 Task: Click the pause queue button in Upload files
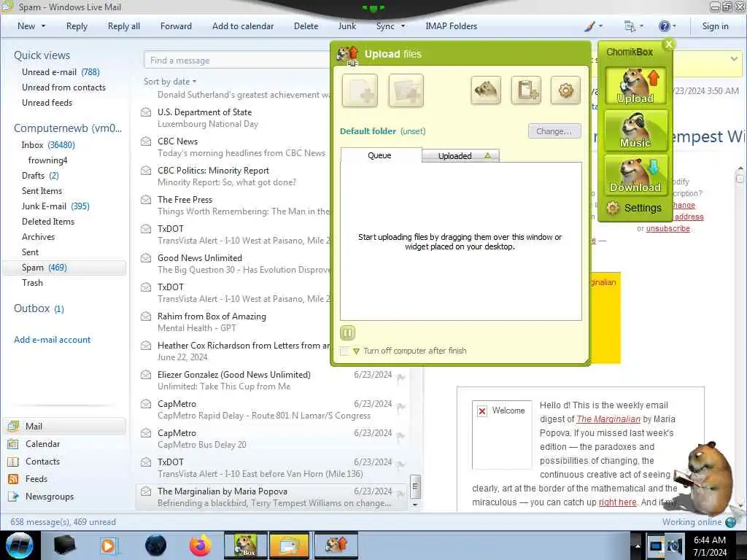(x=347, y=332)
